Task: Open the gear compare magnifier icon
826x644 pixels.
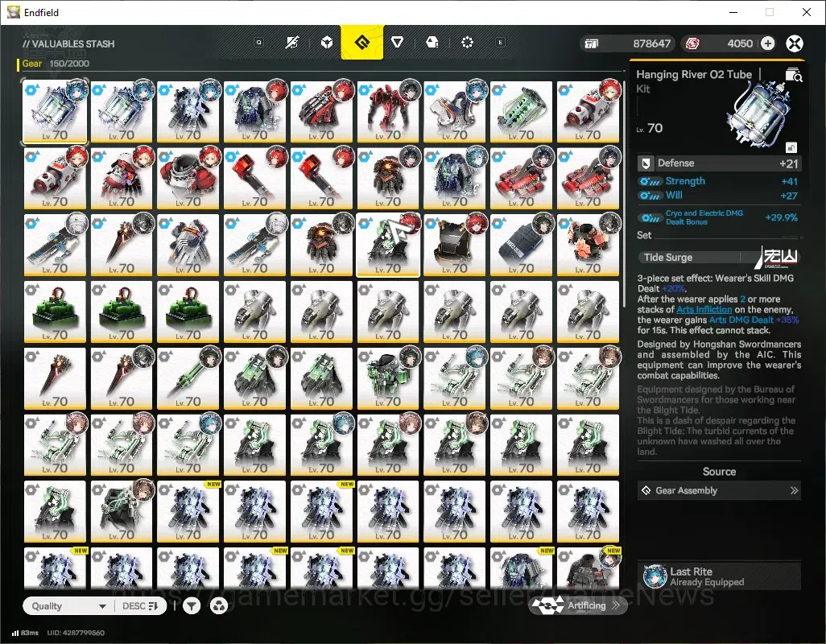Action: coord(793,76)
